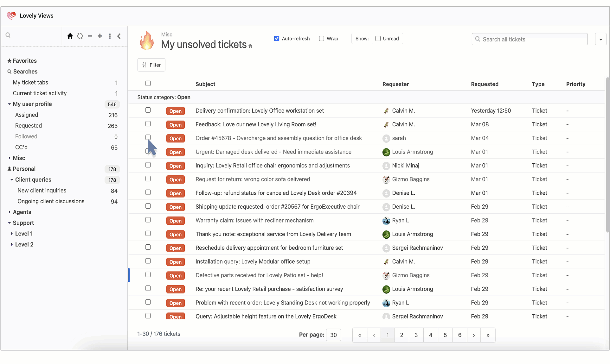Open dropdown arrow beside ticket search
Screen dimensions: 610x364
(x=600, y=39)
